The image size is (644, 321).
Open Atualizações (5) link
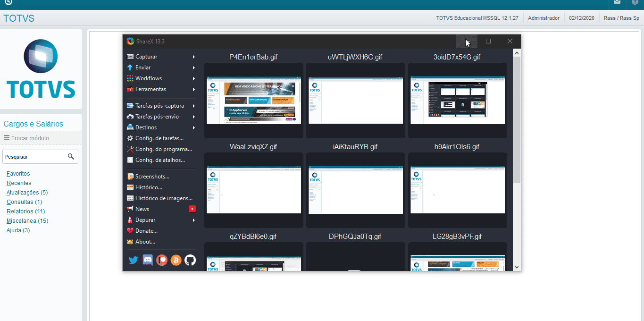pos(27,193)
